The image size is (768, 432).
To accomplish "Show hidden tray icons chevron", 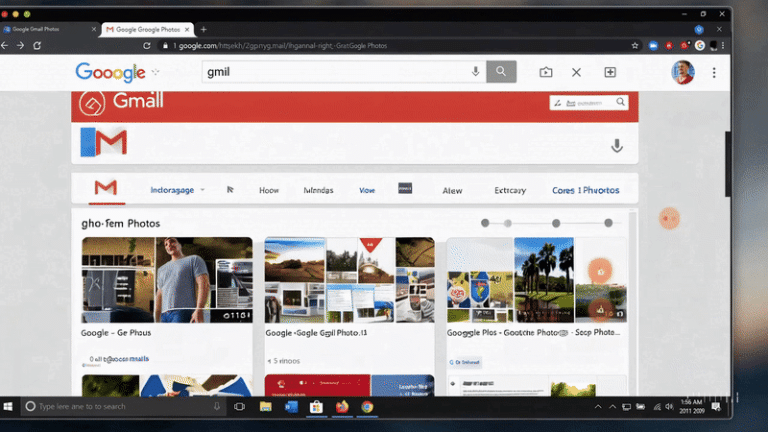I will coord(598,407).
